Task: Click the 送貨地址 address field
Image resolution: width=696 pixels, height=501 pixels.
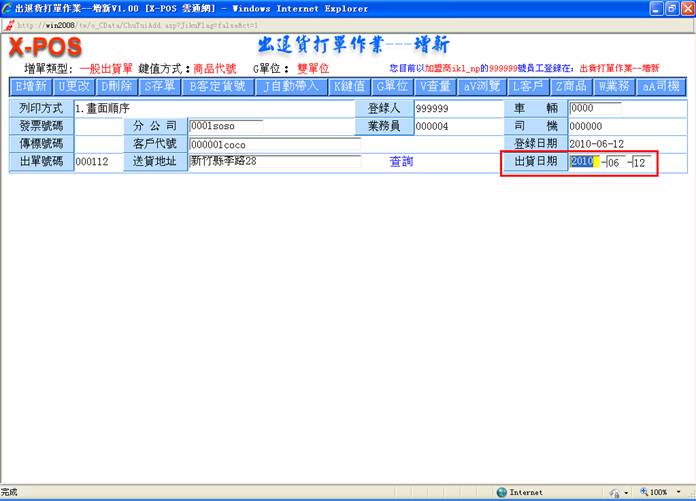Action: (x=274, y=162)
